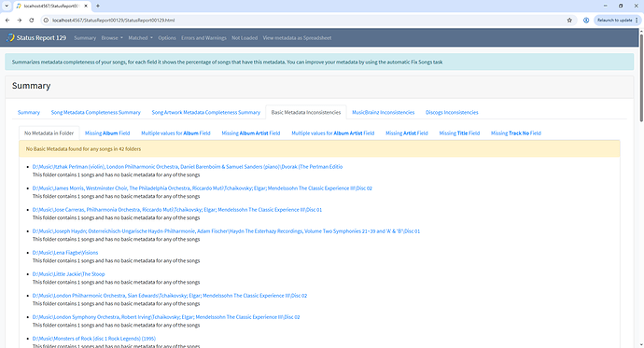This screenshot has height=348, width=644.
Task: Open Missing Album Field subtab
Action: 107,133
